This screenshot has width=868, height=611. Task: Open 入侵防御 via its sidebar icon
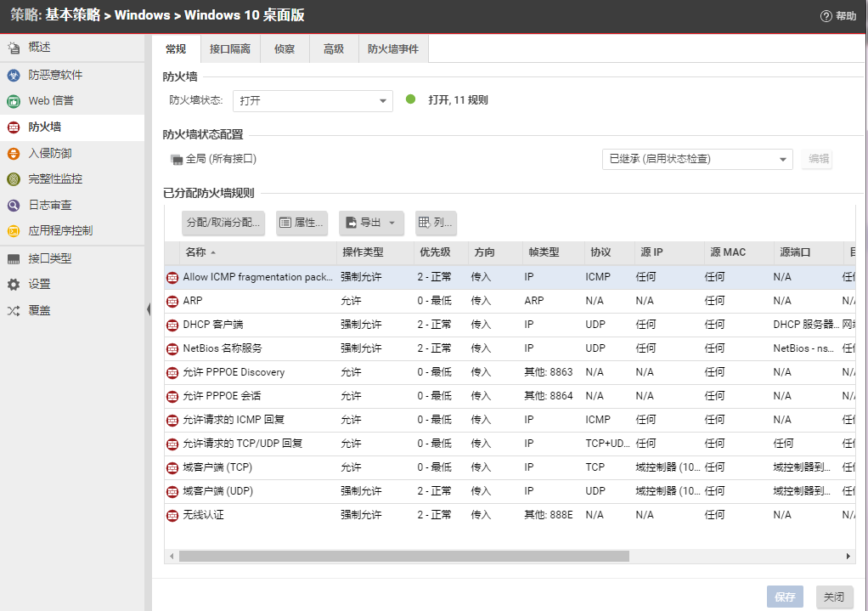(x=13, y=154)
